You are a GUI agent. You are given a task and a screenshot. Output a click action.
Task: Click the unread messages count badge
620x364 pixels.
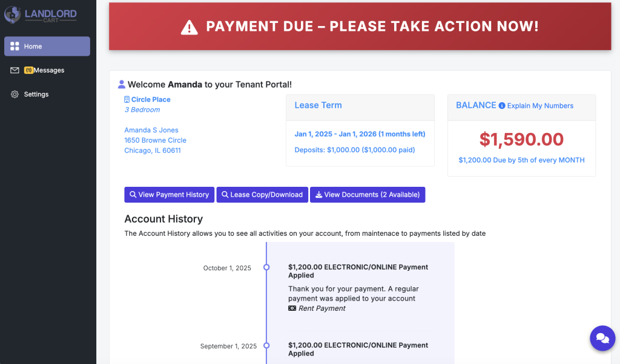tap(28, 71)
